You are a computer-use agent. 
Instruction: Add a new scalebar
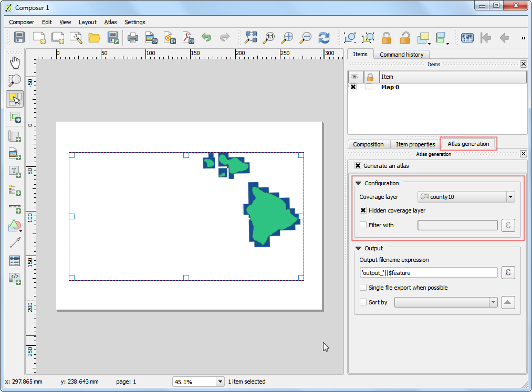15,208
